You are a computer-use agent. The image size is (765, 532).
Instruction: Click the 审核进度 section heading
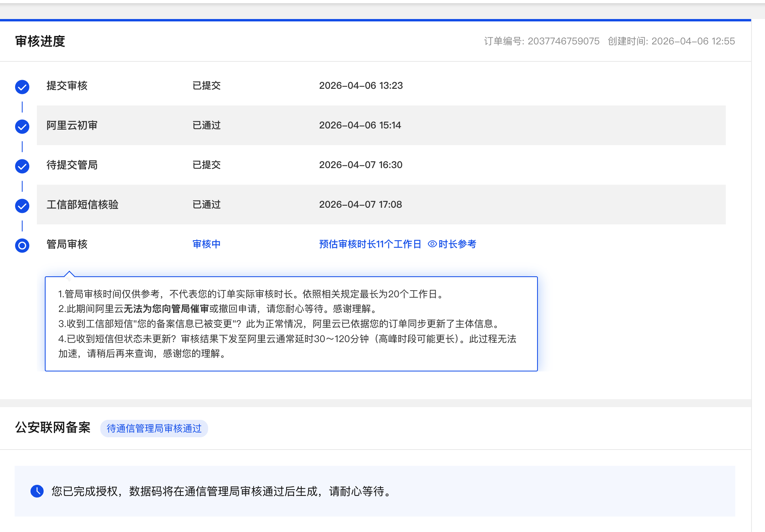[40, 41]
